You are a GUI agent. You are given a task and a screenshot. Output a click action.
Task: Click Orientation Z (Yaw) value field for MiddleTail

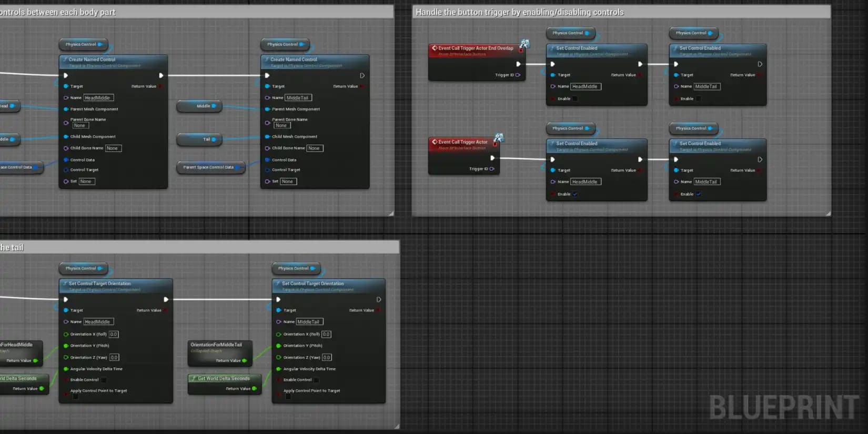(x=327, y=358)
